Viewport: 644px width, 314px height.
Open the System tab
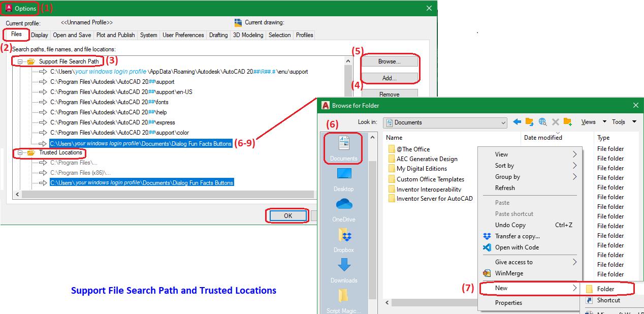pos(148,35)
